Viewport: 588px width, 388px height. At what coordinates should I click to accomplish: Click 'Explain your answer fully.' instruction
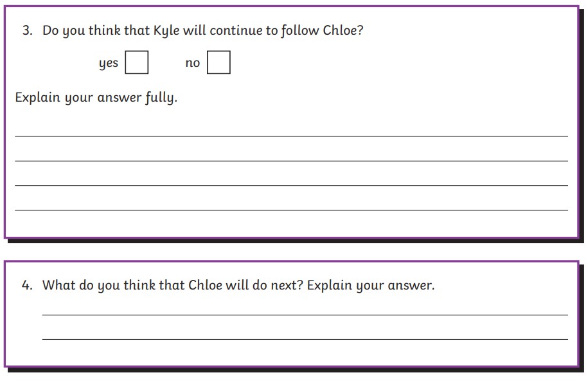[96, 98]
